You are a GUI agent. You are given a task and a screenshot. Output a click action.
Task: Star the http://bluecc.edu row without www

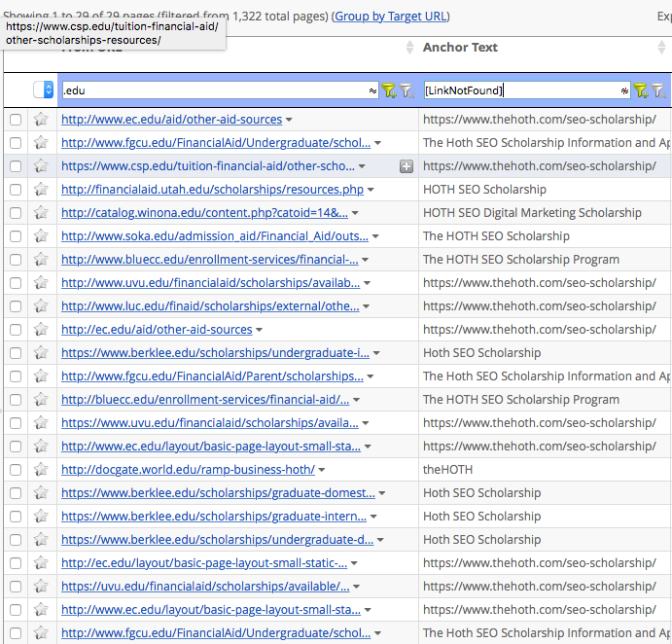(x=41, y=400)
